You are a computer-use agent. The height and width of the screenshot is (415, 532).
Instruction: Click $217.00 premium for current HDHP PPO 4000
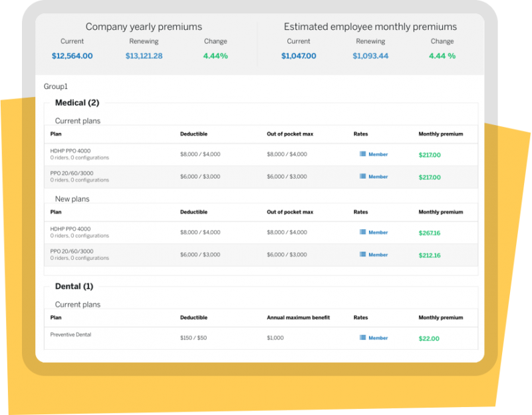430,155
